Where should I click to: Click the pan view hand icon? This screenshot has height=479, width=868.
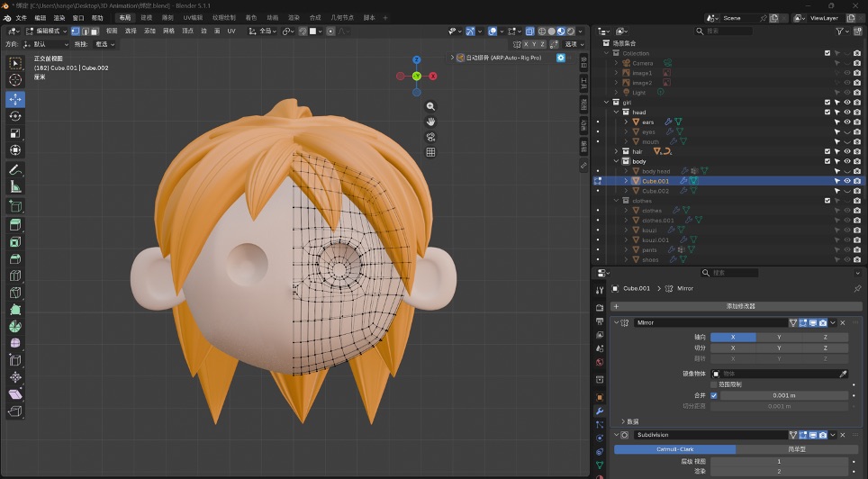[430, 122]
